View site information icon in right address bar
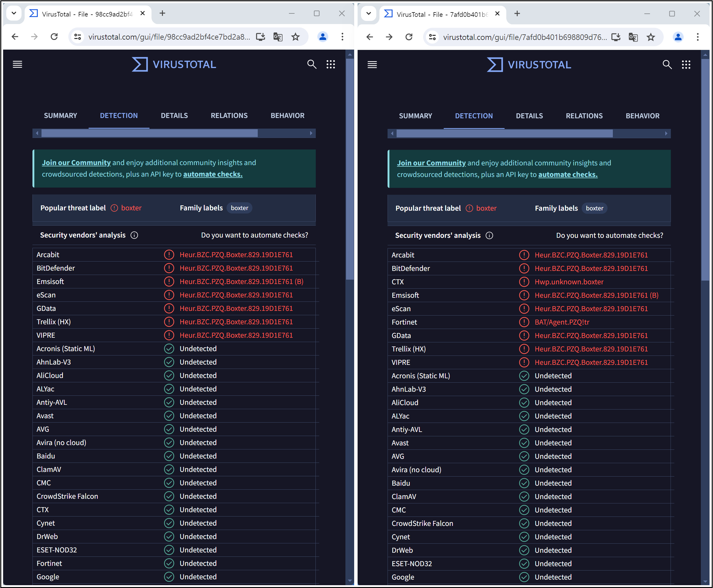713x588 pixels. (432, 37)
